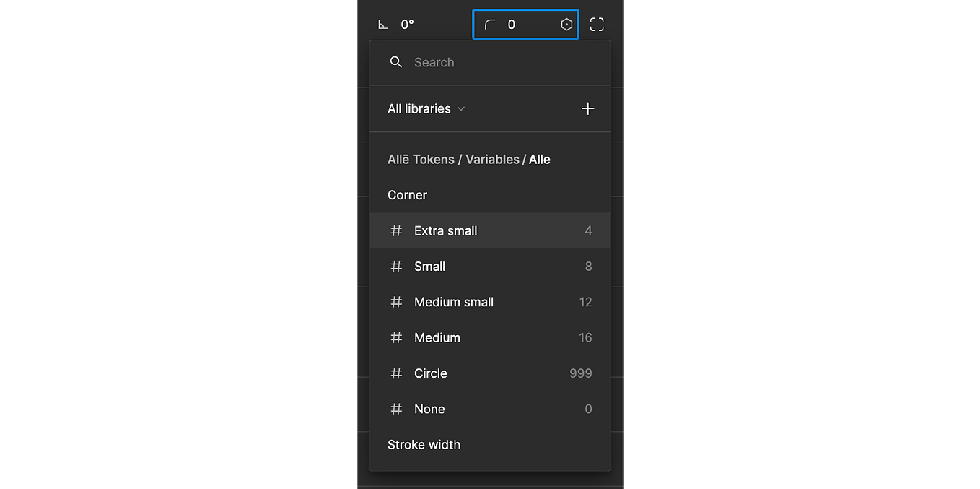The height and width of the screenshot is (489, 980).
Task: Expand the All libraries dropdown
Action: pos(426,108)
